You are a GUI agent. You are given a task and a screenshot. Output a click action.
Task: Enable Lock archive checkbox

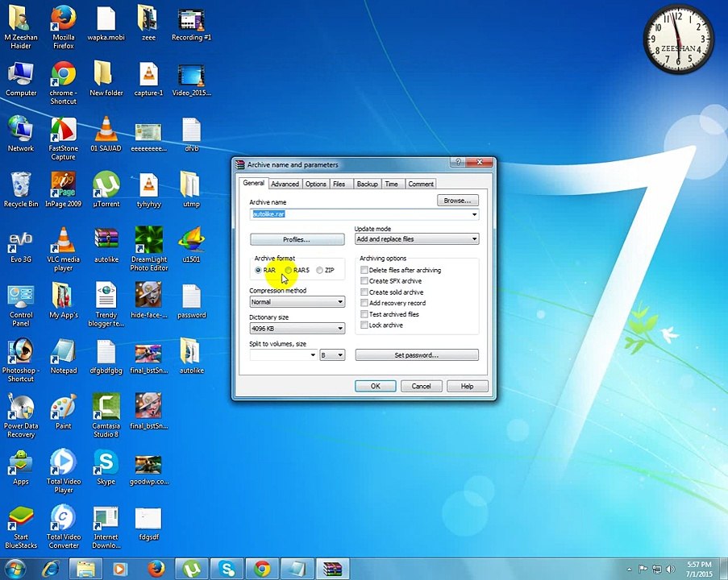coord(364,325)
